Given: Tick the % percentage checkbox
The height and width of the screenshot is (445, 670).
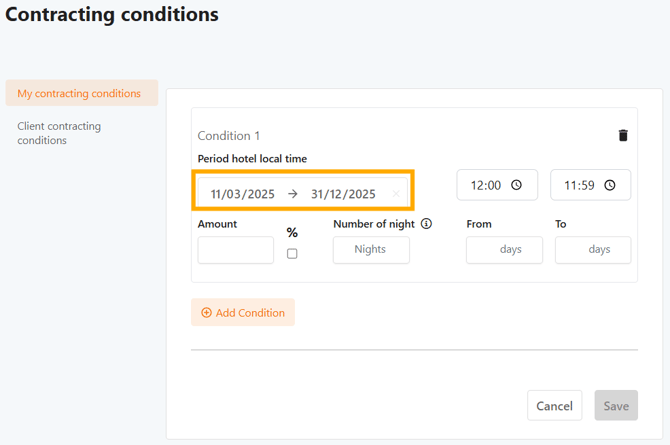Looking at the screenshot, I should coord(292,254).
